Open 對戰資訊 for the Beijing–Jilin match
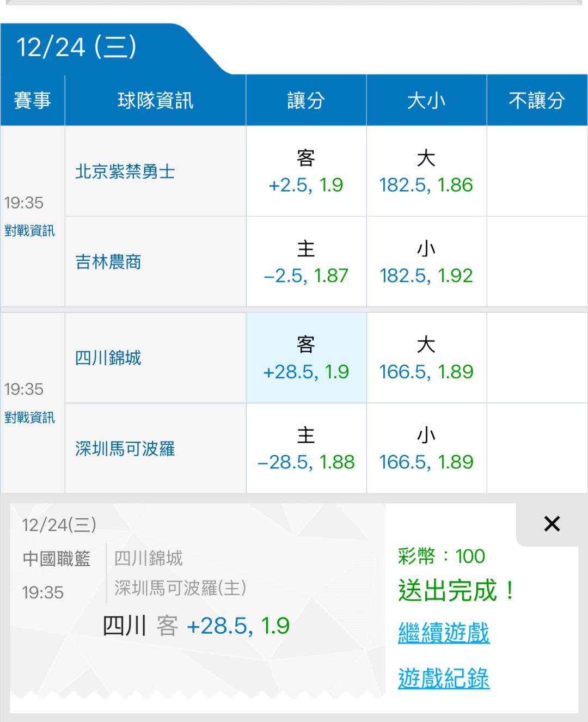 tap(29, 231)
